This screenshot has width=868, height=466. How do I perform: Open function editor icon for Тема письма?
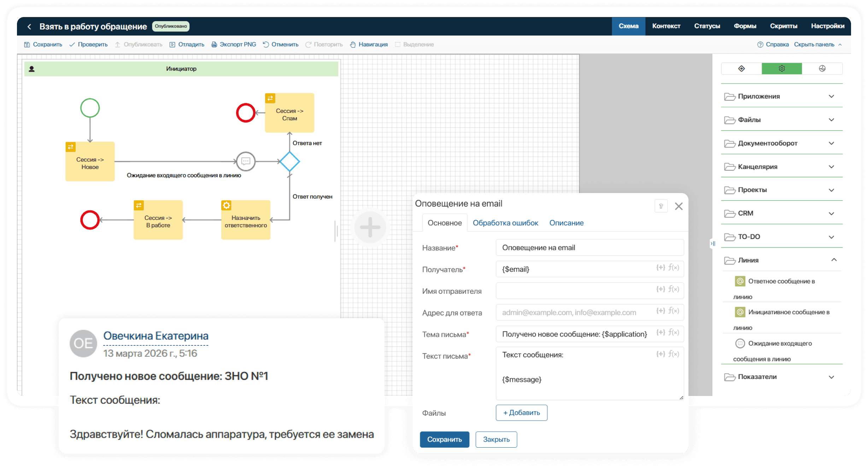coord(674,332)
